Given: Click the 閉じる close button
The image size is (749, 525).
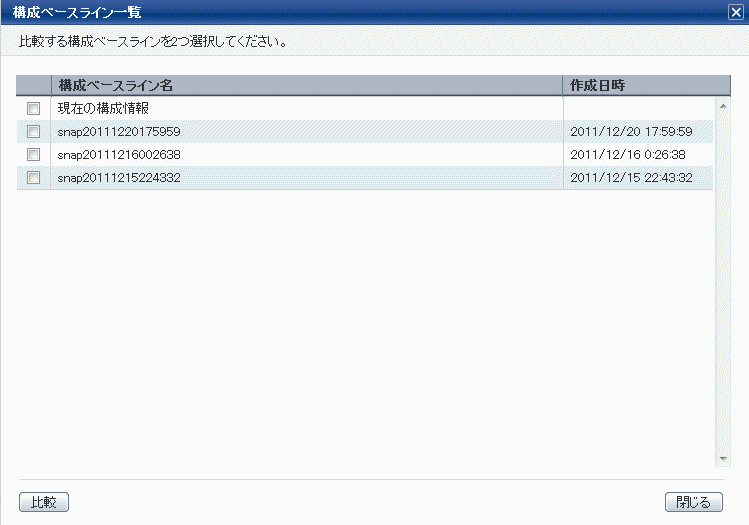Looking at the screenshot, I should click(x=694, y=502).
